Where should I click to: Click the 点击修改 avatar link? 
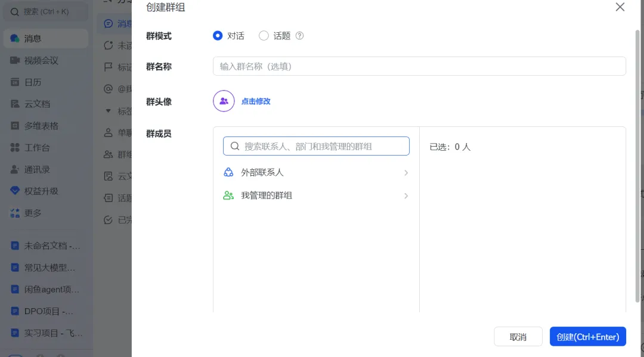click(256, 101)
